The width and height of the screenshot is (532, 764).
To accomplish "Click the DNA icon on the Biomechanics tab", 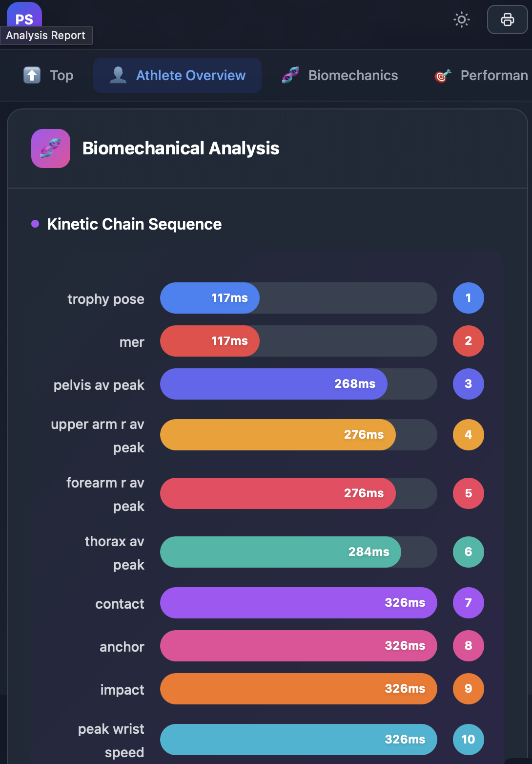I will click(x=291, y=75).
